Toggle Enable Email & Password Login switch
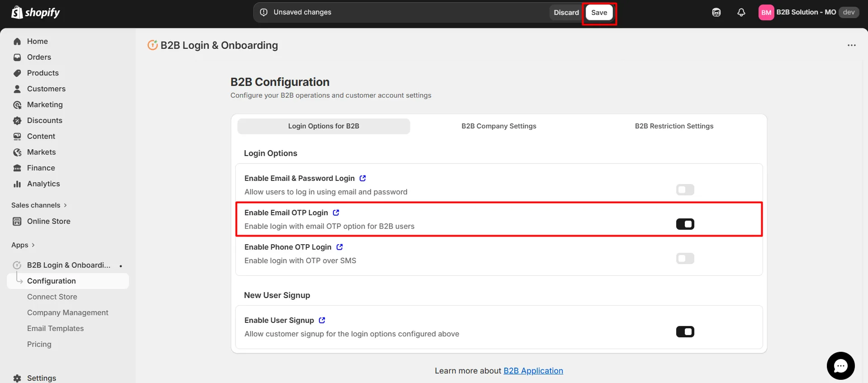 click(x=685, y=190)
